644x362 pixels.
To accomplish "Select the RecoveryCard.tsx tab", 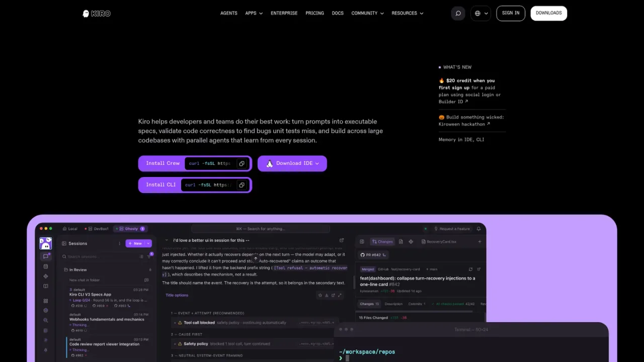I will pos(439,242).
